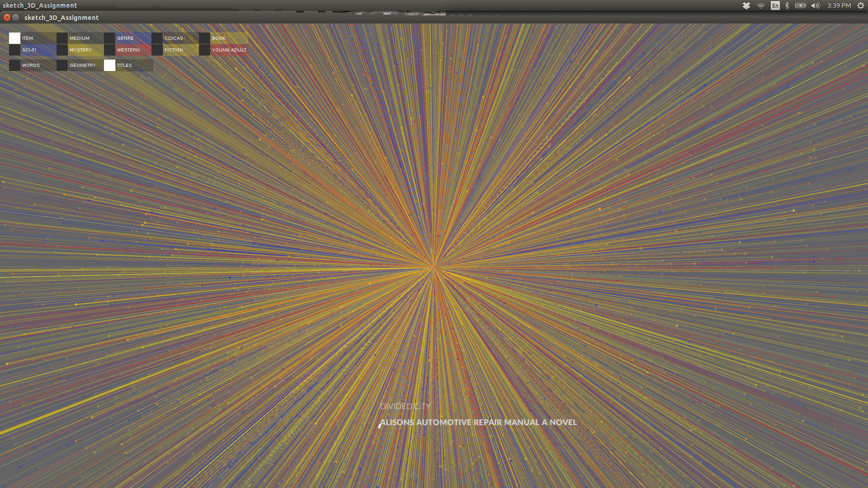Open the En keyboard language indicator

click(775, 5)
